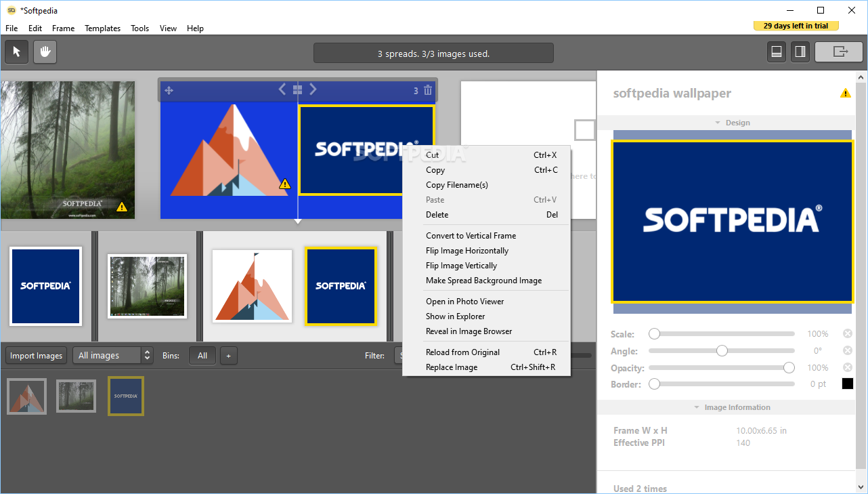
Task: Choose Copy Filename(s) from context menu
Action: [487, 185]
